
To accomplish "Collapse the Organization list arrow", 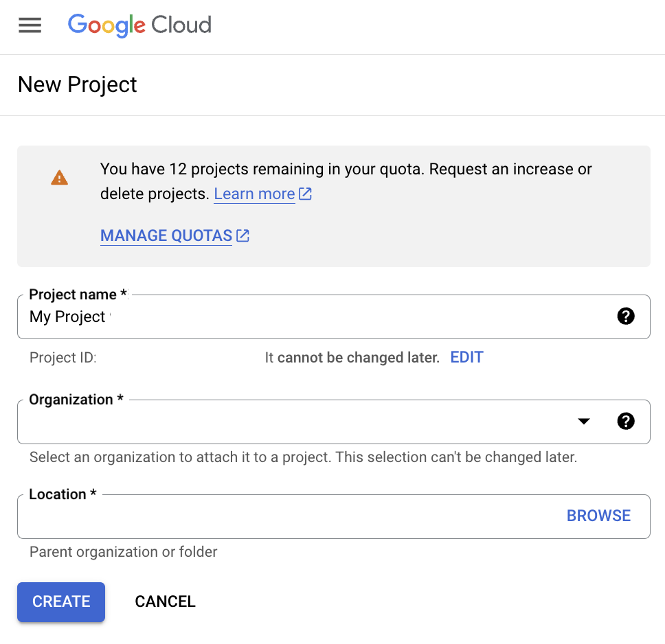I will [583, 422].
